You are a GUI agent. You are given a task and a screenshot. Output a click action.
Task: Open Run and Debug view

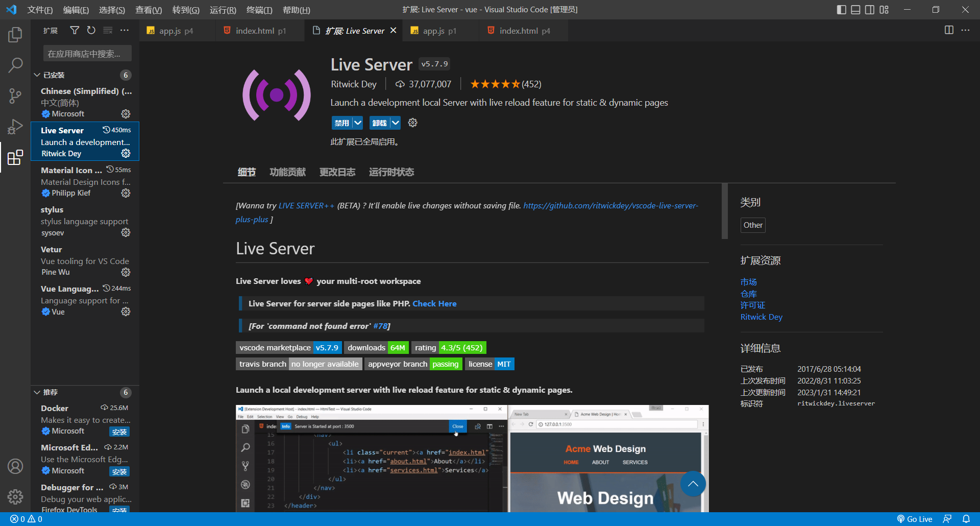click(15, 126)
